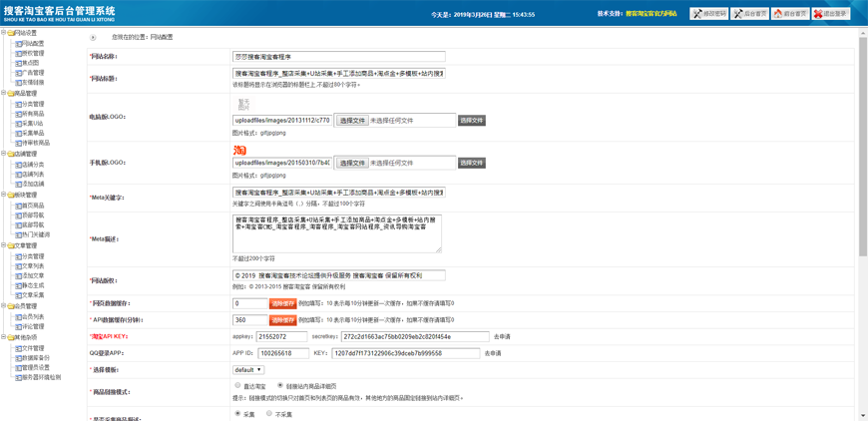Select 链接站内商品详细页 radio option
868x421 pixels.
(x=280, y=385)
